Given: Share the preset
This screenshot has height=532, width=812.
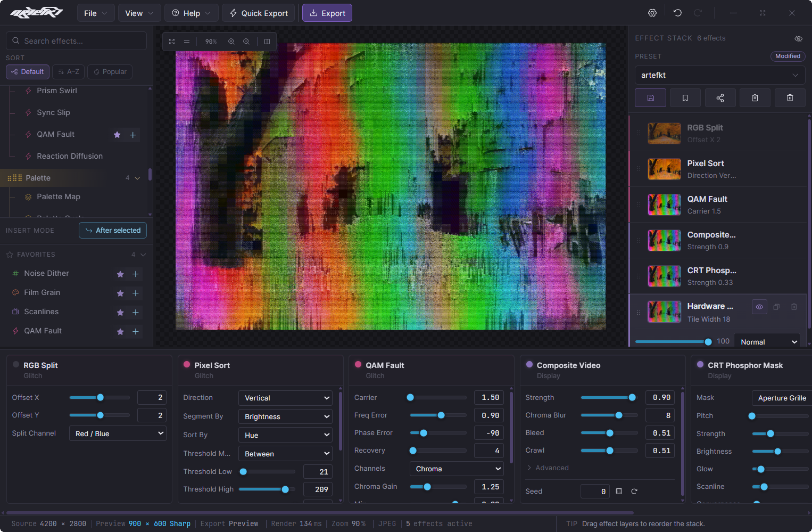Looking at the screenshot, I should (x=720, y=98).
